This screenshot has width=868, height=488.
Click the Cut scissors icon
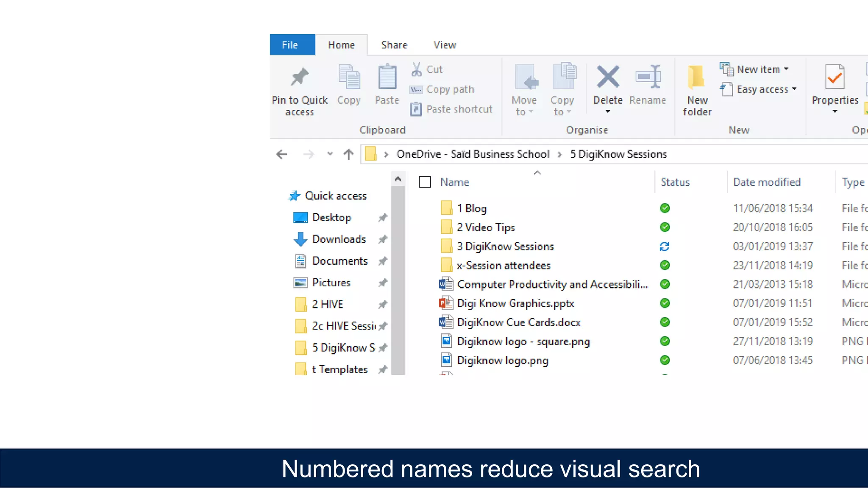pyautogui.click(x=417, y=69)
